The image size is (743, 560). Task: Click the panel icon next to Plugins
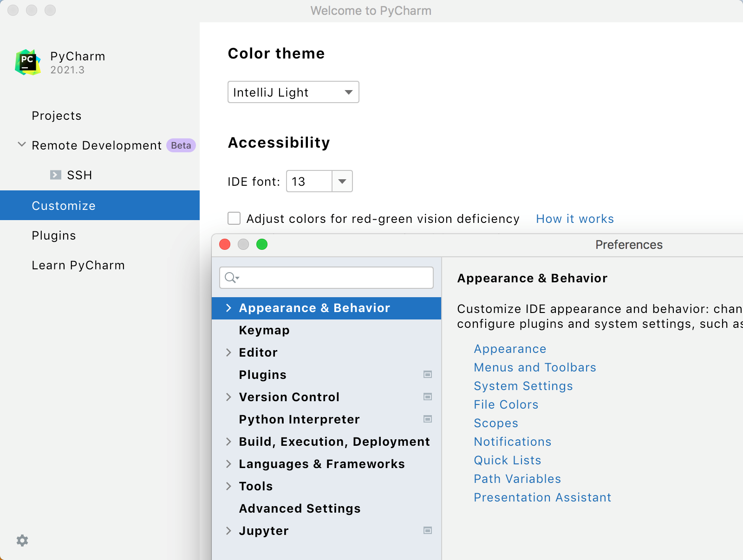coord(427,374)
